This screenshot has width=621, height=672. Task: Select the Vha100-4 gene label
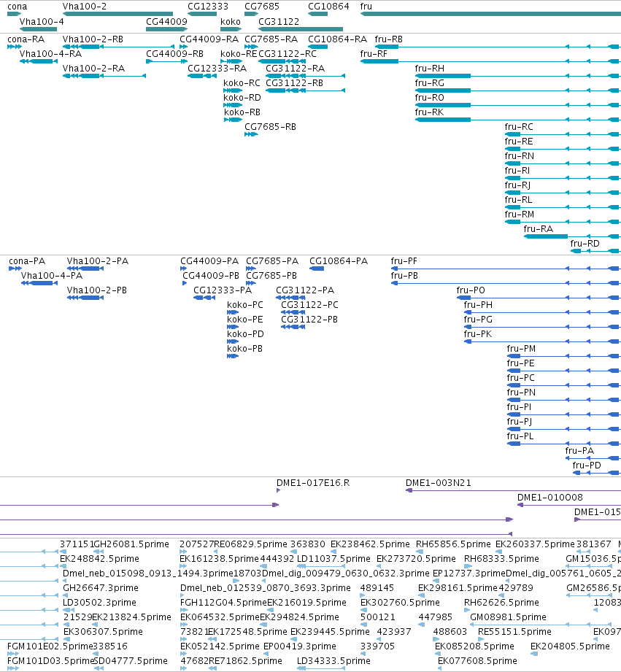pyautogui.click(x=42, y=21)
